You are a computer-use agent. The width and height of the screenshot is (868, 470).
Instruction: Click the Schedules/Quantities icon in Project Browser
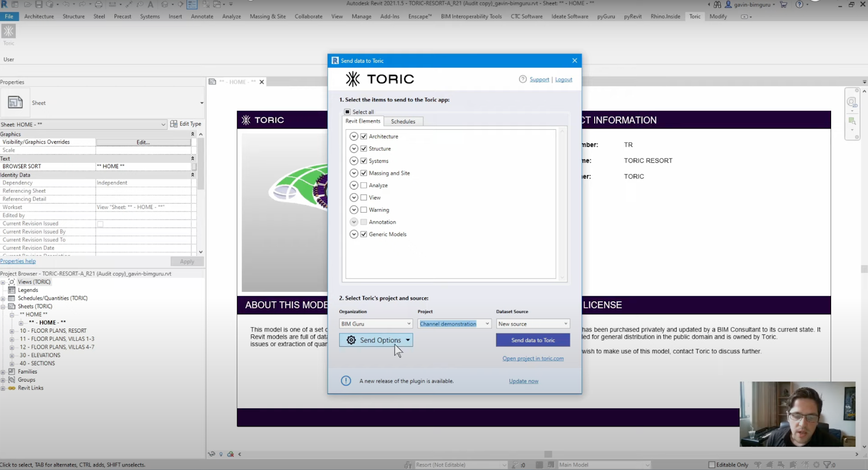(11, 298)
